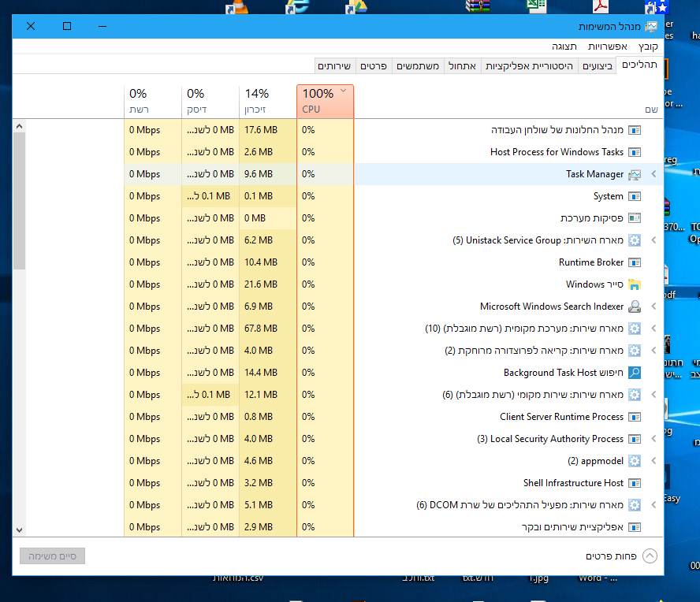
Task: Expand the Unistack Service Group row
Action: click(653, 240)
